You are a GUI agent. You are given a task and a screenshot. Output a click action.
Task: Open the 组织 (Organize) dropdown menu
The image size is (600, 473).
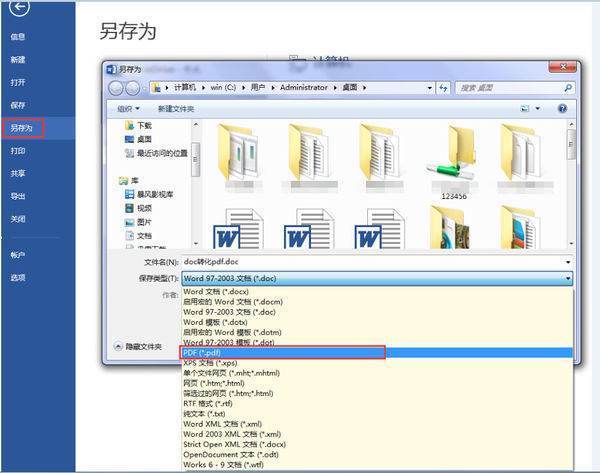point(128,108)
